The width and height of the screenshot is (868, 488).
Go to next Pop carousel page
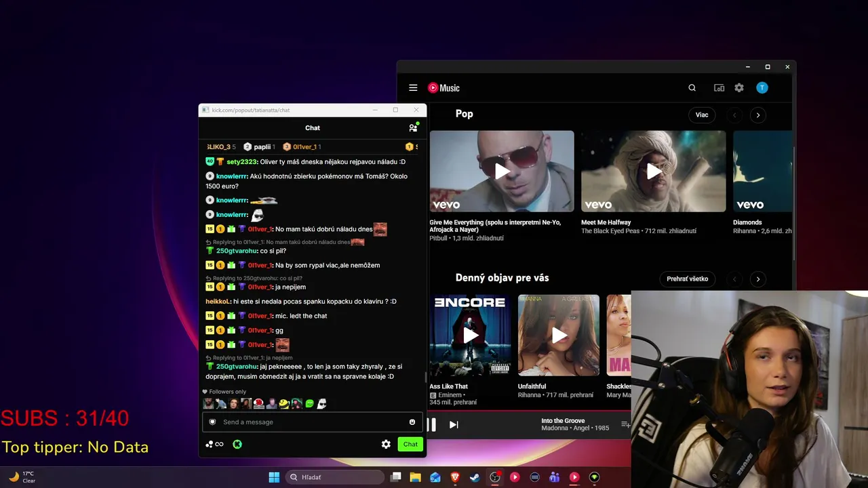758,115
